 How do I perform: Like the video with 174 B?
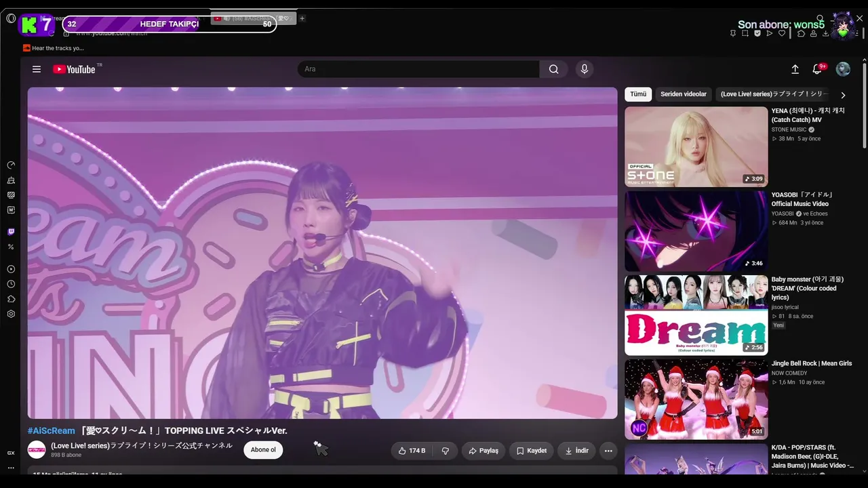(x=412, y=451)
